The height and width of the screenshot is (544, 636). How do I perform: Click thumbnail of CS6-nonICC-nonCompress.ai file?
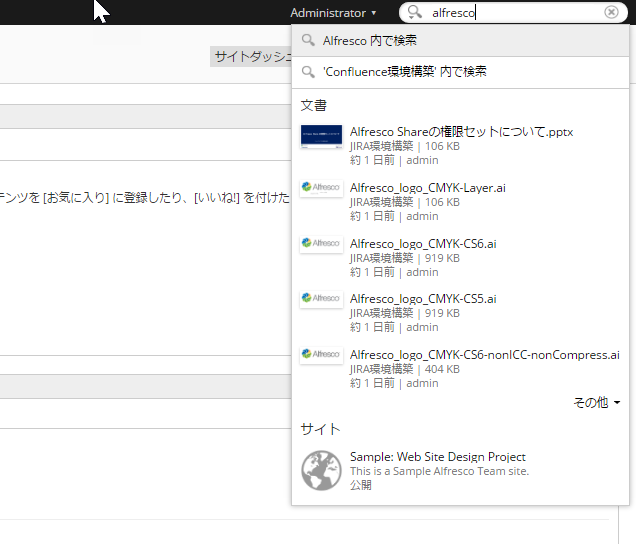point(321,355)
